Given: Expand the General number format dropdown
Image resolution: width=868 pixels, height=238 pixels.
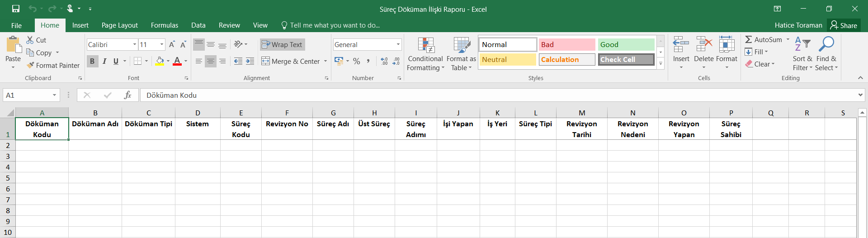Looking at the screenshot, I should click(398, 44).
